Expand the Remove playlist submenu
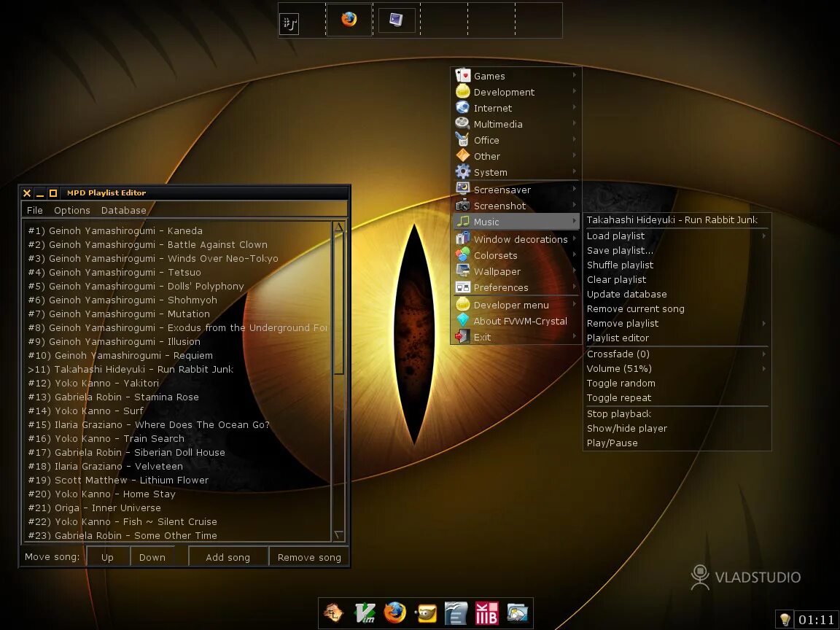This screenshot has width=840, height=630. (x=677, y=323)
